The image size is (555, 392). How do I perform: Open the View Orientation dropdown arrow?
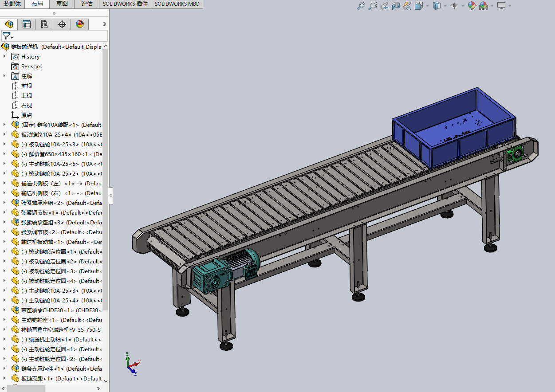coord(427,6)
